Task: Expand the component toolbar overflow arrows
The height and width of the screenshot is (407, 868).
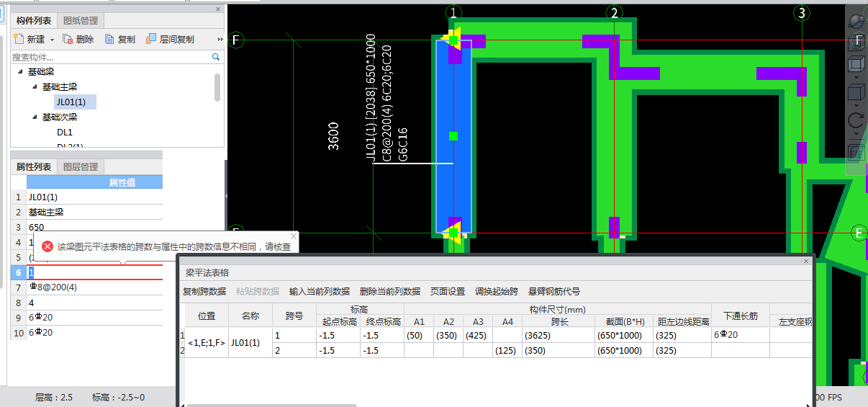Action: 220,40
